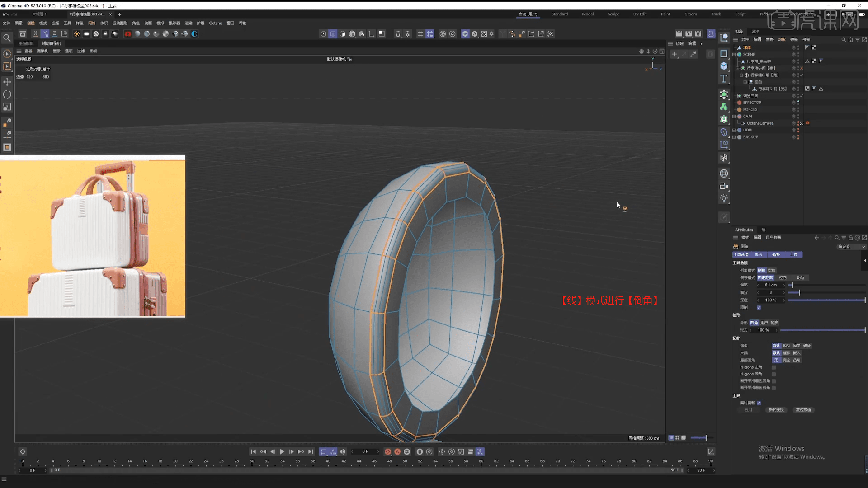Toggle the 断开平滑着色斜角 checkbox
This screenshot has height=488, width=868.
pyautogui.click(x=774, y=388)
